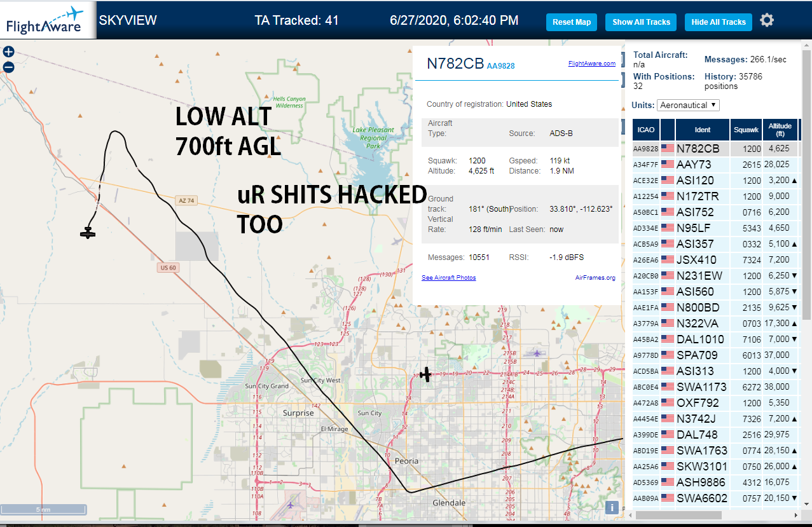Screen dimensions: 812x527
Task: Select the ASI560 aircraft row
Action: (x=715, y=291)
